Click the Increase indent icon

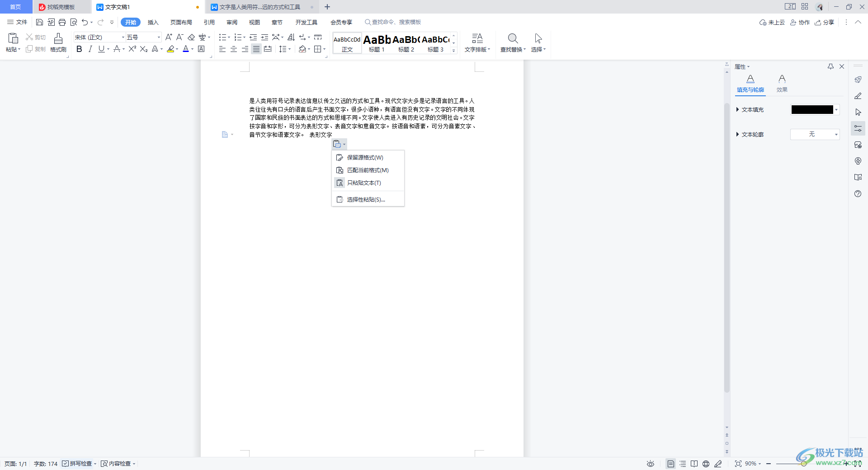coord(264,37)
